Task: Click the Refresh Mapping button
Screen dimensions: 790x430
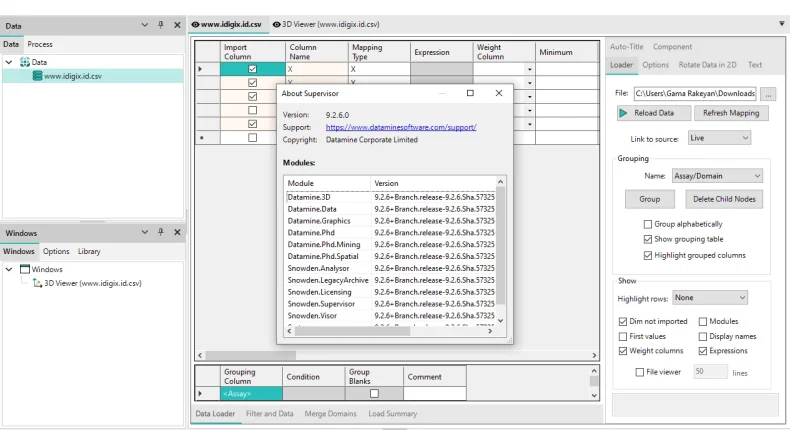Action: pyautogui.click(x=731, y=113)
